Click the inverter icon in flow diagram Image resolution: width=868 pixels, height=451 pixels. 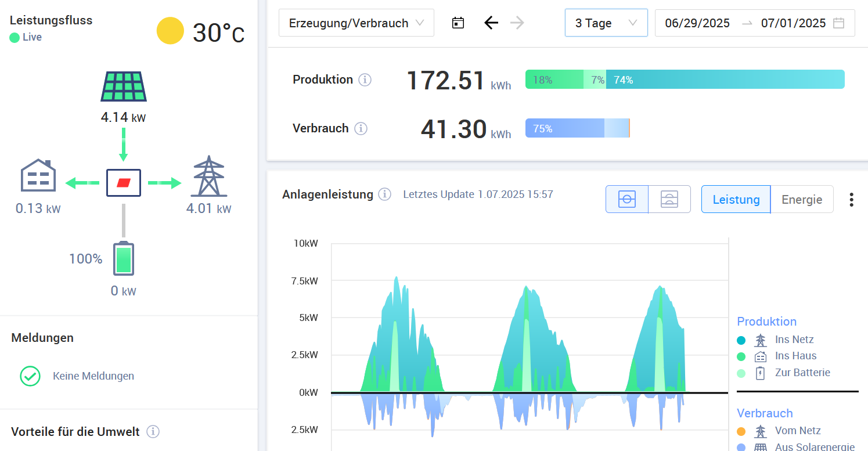coord(124,183)
